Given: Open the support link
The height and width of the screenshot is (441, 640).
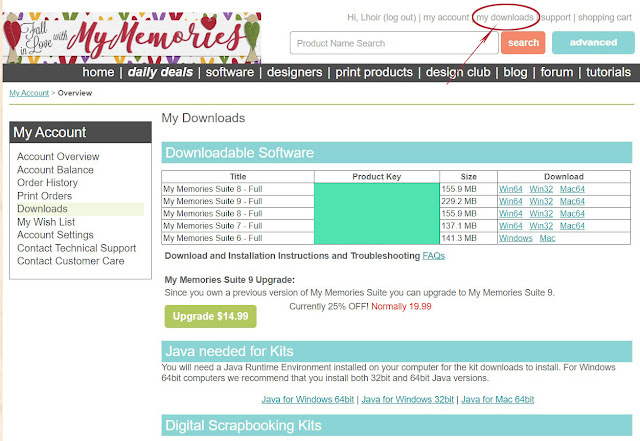Looking at the screenshot, I should pyautogui.click(x=556, y=18).
